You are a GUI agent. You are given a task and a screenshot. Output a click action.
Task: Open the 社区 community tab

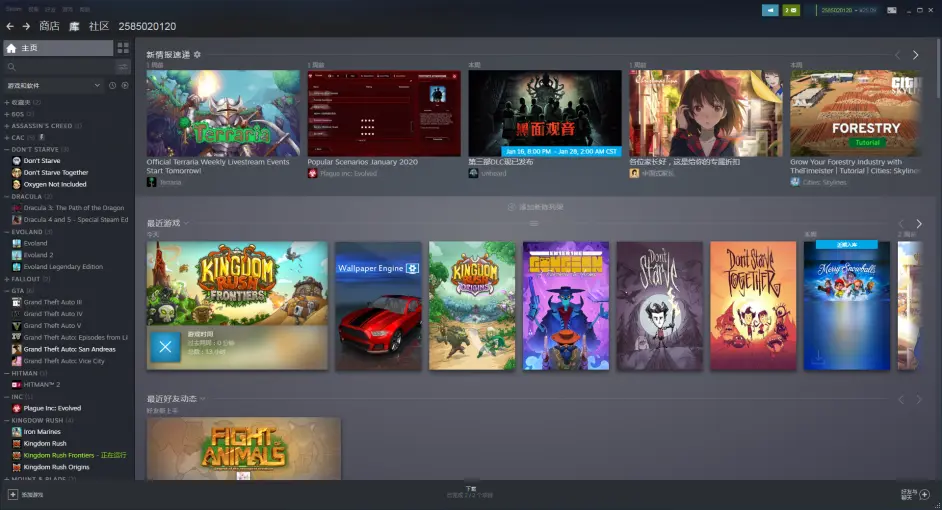coord(99,26)
